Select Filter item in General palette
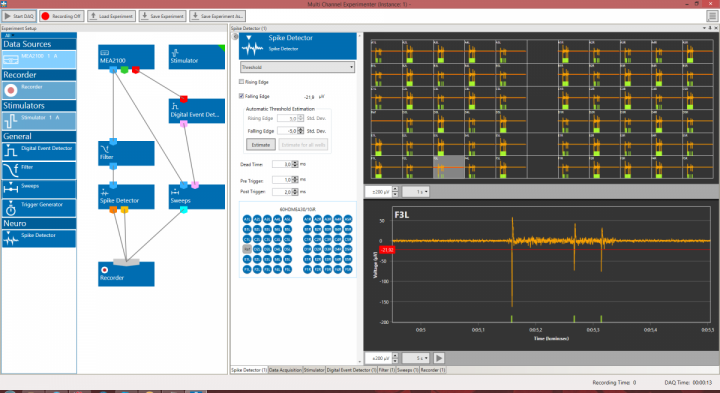 point(39,170)
